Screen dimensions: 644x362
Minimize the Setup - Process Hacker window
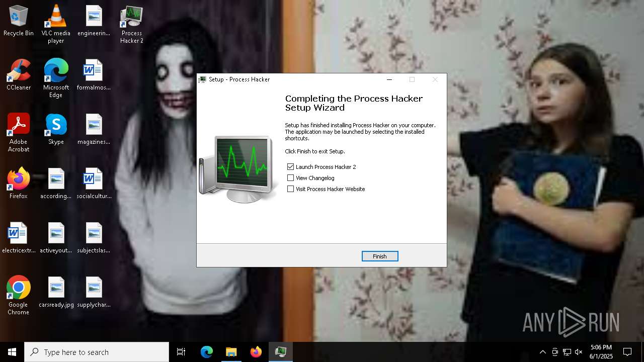[389, 79]
